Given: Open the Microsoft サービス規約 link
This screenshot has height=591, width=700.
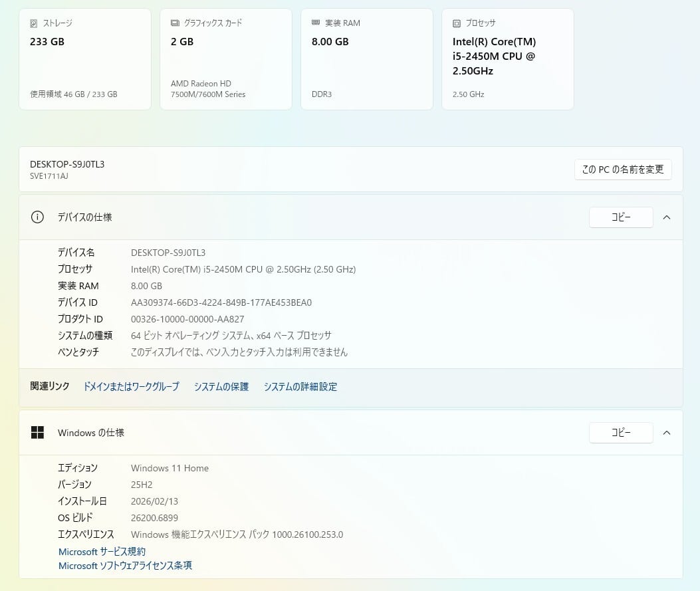Looking at the screenshot, I should point(102,552).
